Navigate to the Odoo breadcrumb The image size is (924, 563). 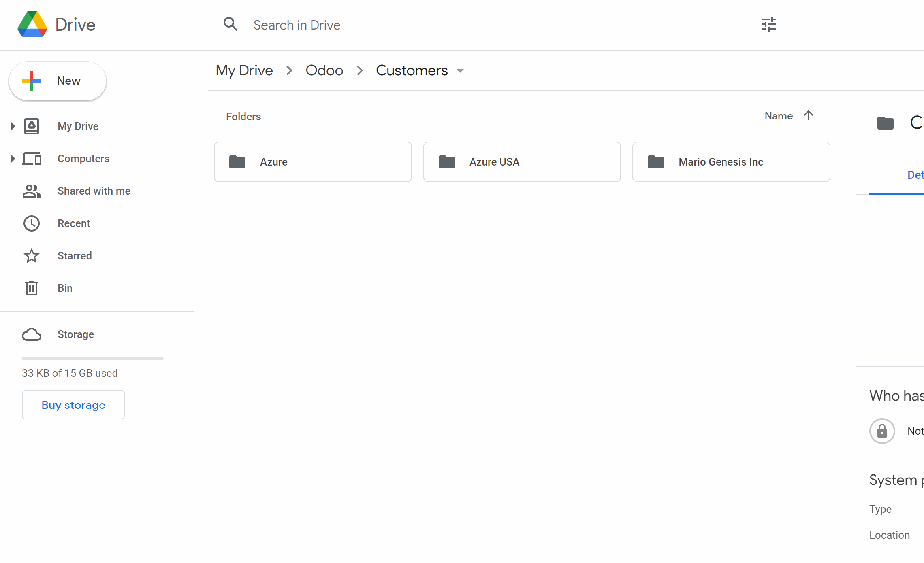pyautogui.click(x=324, y=70)
